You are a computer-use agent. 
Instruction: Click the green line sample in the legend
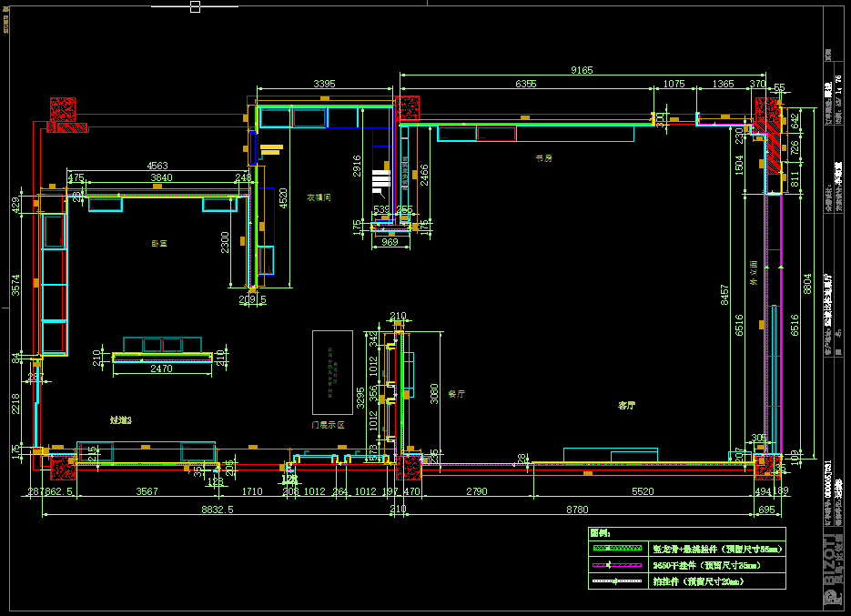[x=617, y=549]
